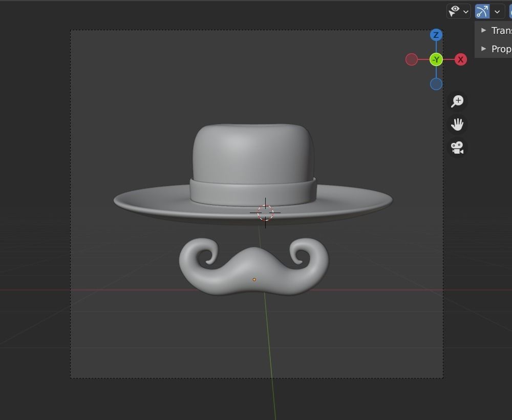512x420 pixels.
Task: Click the red X axis gizmo handle
Action: [x=460, y=59]
